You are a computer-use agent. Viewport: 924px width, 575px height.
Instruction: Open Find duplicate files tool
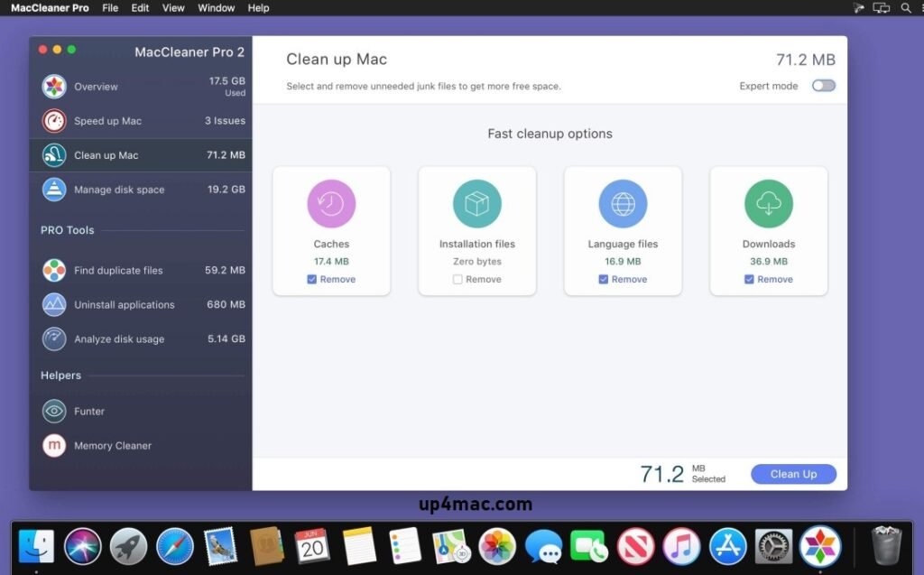[x=54, y=270]
